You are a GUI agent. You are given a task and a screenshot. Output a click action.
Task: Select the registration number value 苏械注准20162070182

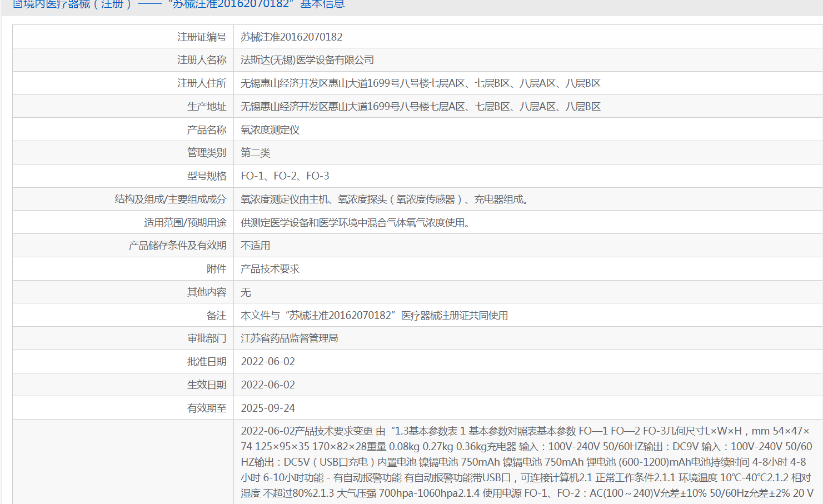click(291, 37)
